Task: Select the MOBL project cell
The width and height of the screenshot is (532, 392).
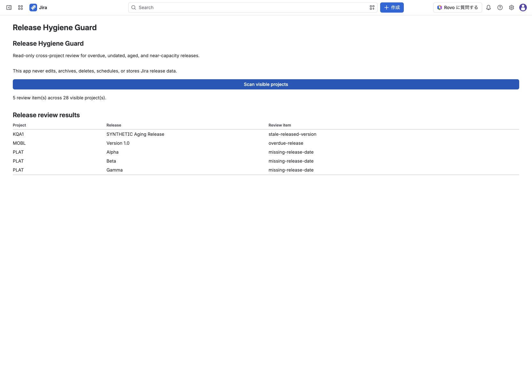Action: pyautogui.click(x=19, y=143)
